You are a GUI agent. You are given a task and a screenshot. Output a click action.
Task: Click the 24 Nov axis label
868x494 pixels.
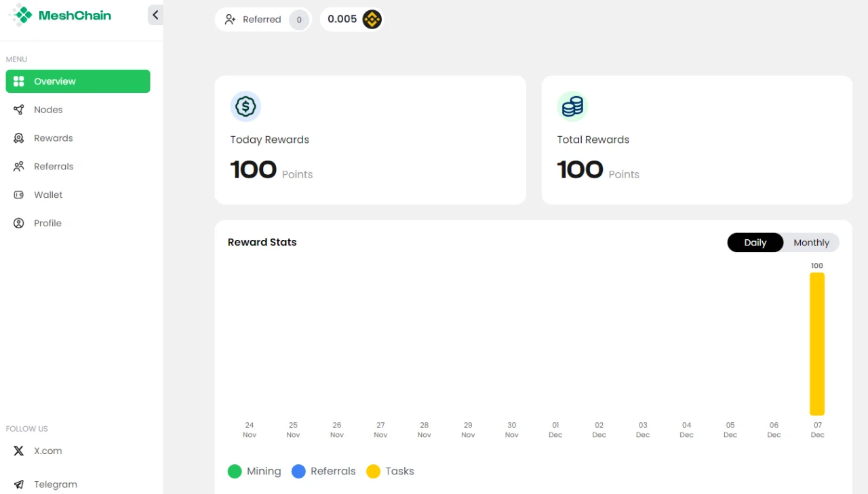coord(250,430)
